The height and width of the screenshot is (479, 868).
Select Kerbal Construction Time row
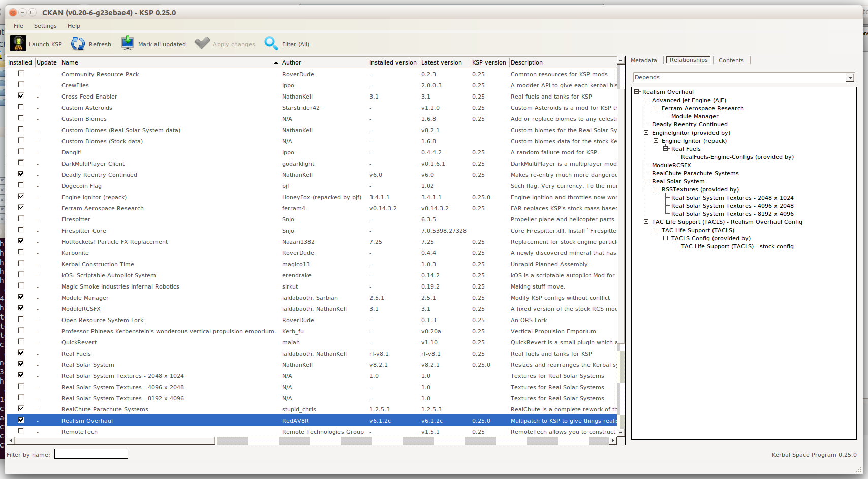click(312, 264)
